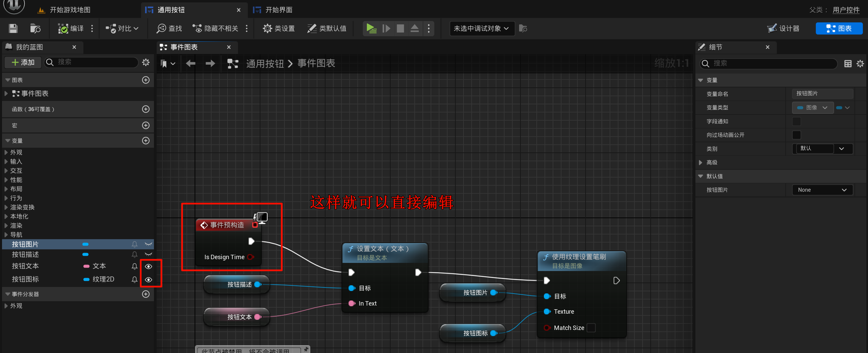The image size is (868, 353).
Task: Click the 添加 button in My Blueprint
Action: coord(23,62)
